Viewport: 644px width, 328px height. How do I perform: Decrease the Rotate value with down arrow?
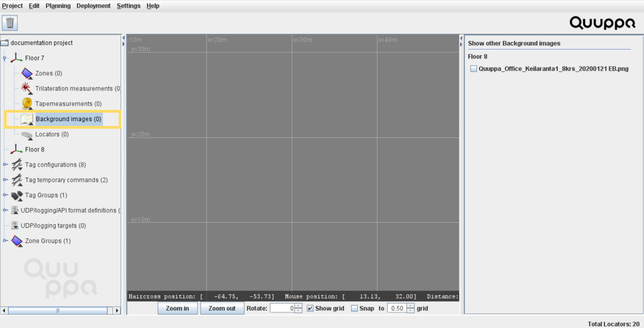pyautogui.click(x=298, y=310)
